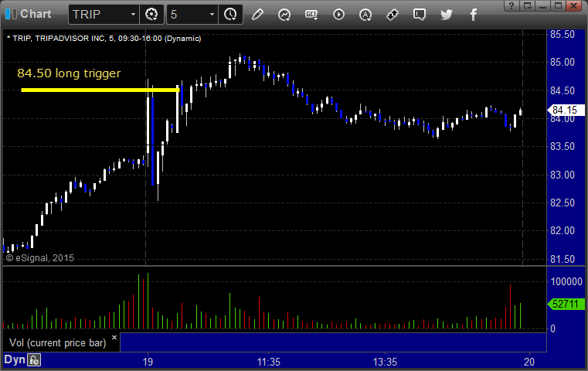Screen dimensions: 588x371
Task: Select the pencil drawing tool
Action: point(257,15)
